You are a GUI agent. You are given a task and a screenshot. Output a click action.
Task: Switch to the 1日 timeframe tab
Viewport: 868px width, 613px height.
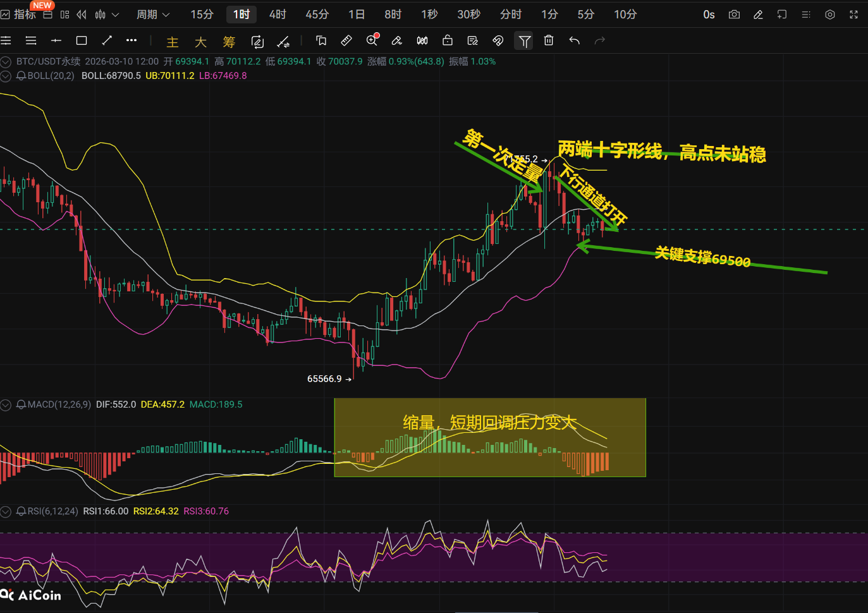(357, 15)
